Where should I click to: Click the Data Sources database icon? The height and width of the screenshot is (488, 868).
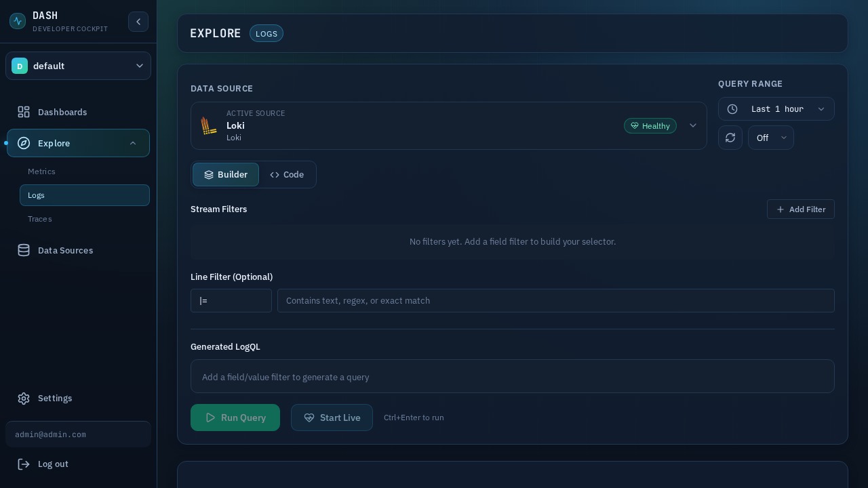pos(24,250)
